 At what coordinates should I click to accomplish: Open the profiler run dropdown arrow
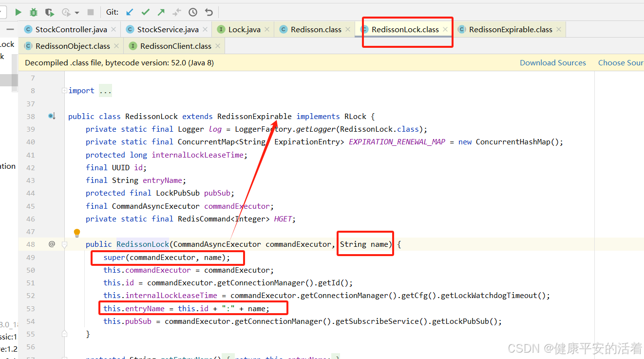[77, 13]
